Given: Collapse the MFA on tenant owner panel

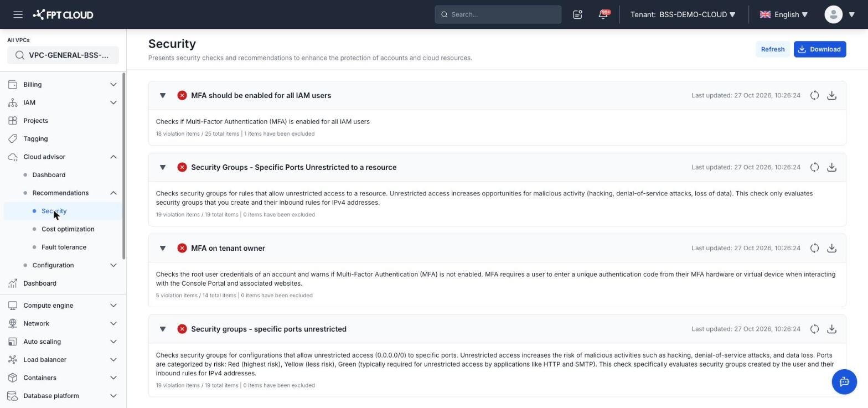Looking at the screenshot, I should point(163,248).
